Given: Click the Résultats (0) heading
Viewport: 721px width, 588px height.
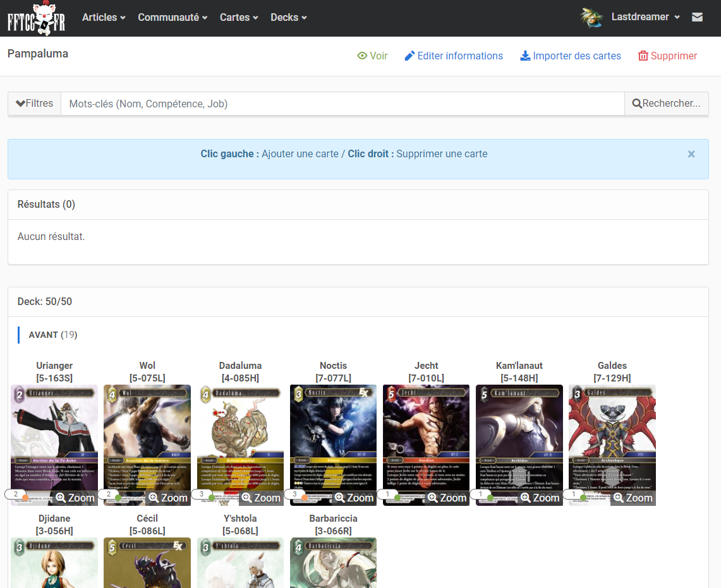Looking at the screenshot, I should coord(46,204).
